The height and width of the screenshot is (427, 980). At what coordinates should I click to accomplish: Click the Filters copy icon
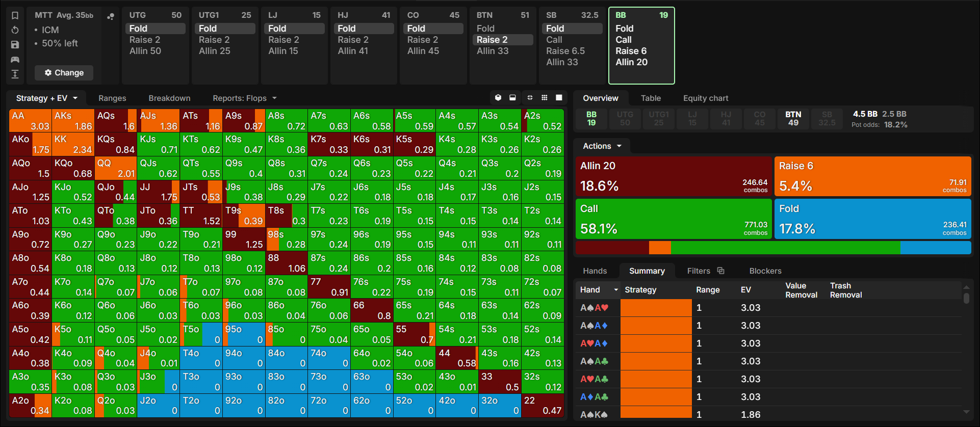720,271
